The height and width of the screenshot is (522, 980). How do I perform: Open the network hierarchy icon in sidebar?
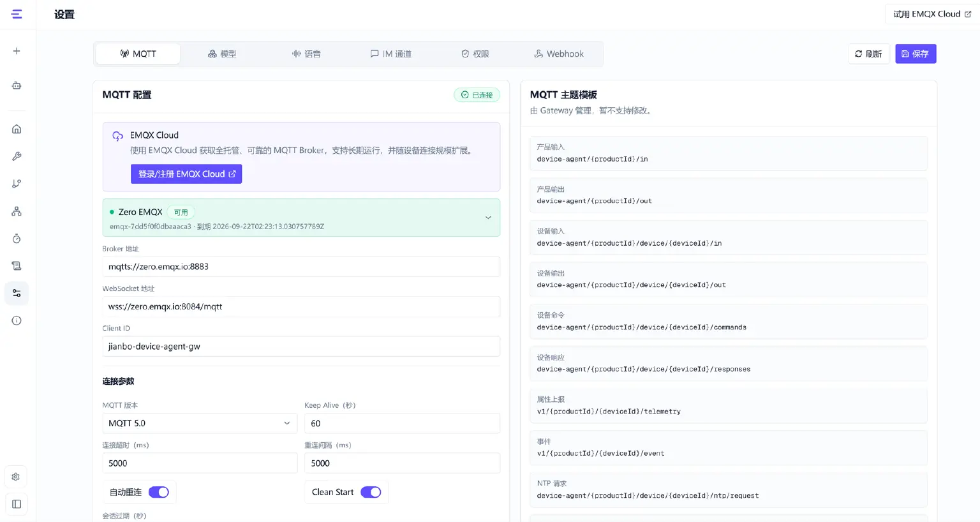click(x=17, y=211)
